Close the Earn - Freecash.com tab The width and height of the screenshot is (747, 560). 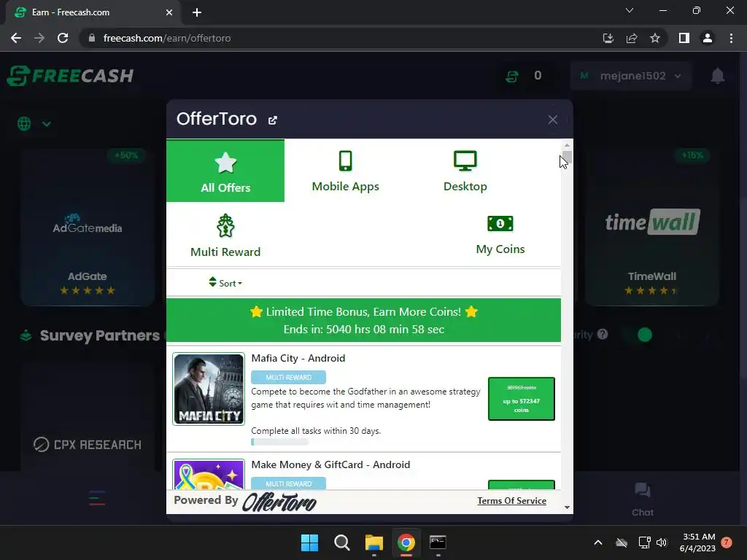coord(169,12)
